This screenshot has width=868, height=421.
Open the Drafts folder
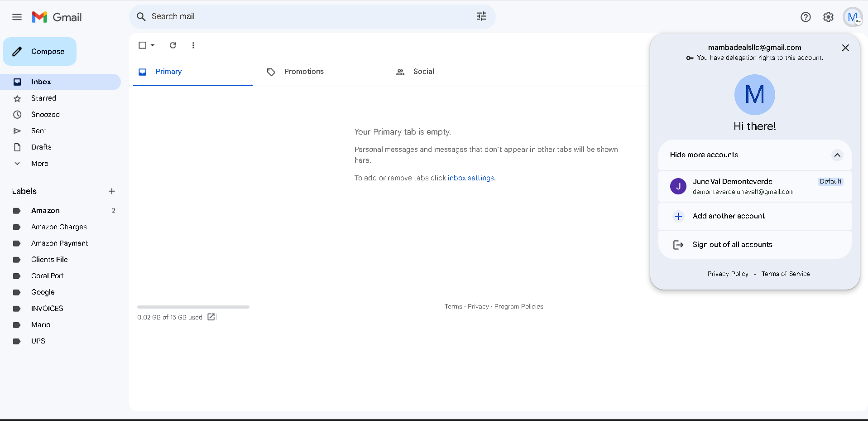click(60, 147)
